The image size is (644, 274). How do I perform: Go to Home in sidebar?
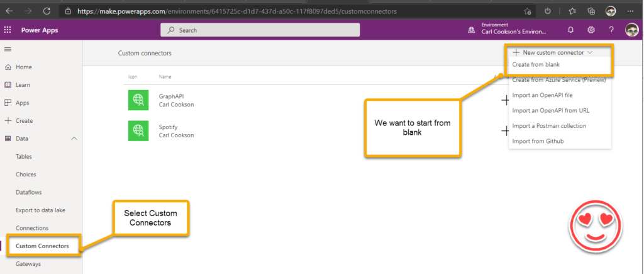(x=23, y=67)
